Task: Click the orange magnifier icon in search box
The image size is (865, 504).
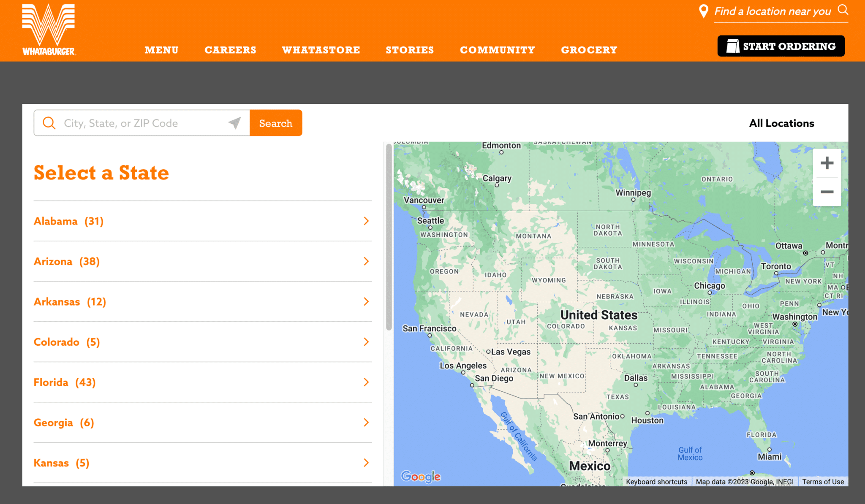Action: pyautogui.click(x=49, y=123)
